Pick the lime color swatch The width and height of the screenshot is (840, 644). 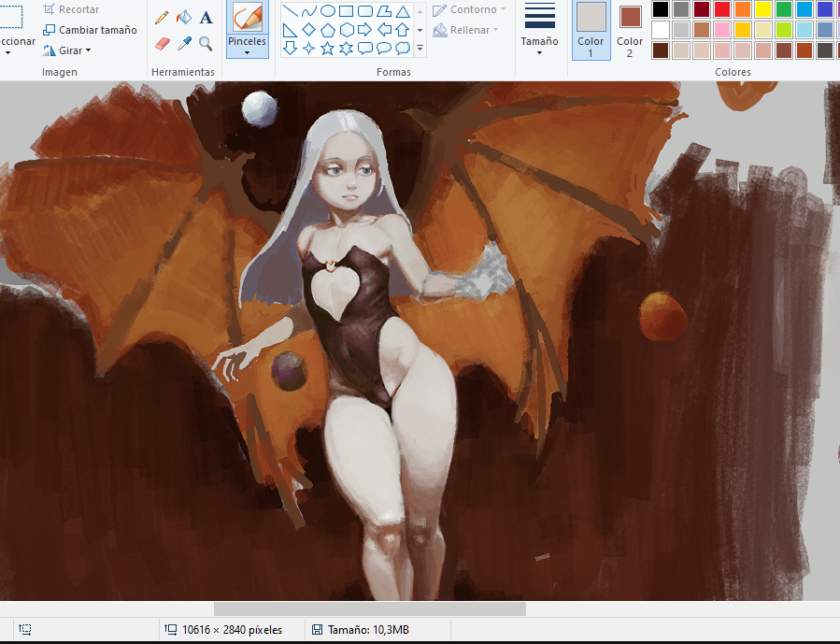pos(784,30)
